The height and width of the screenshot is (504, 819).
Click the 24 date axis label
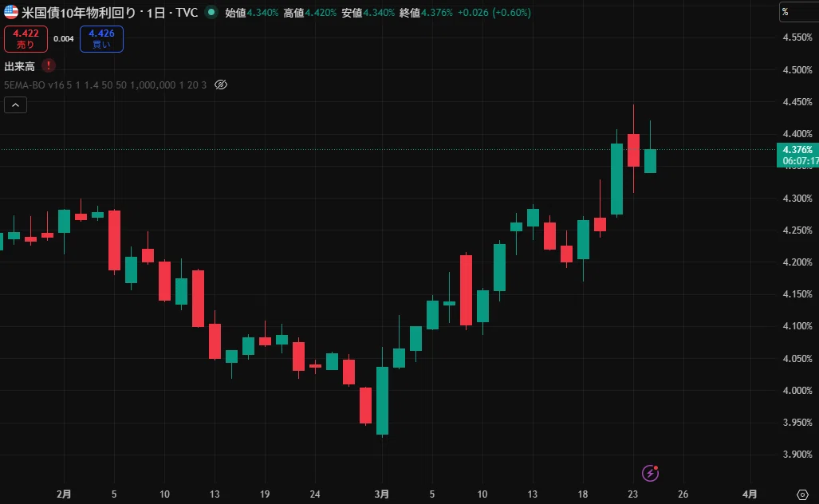(315, 494)
